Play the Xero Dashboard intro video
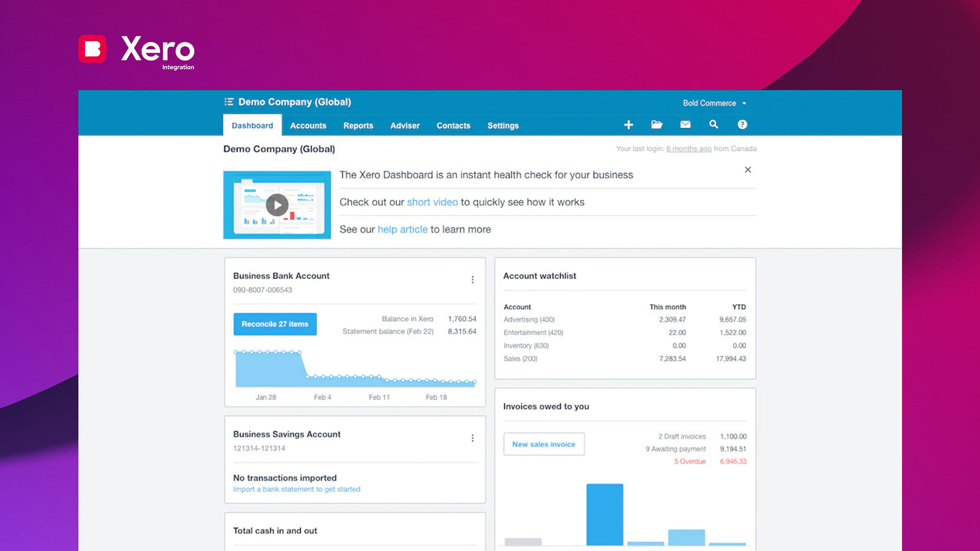This screenshot has height=551, width=980. pyautogui.click(x=277, y=204)
